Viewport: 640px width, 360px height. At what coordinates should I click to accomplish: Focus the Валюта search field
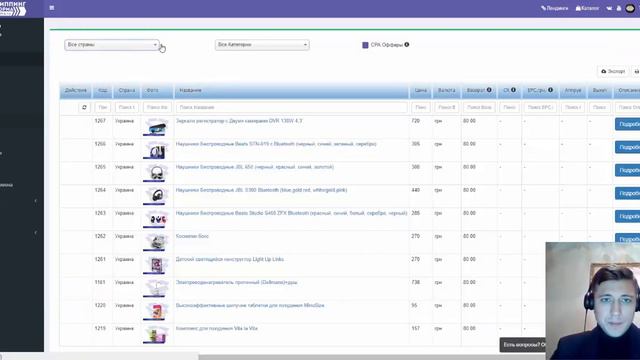(447, 107)
